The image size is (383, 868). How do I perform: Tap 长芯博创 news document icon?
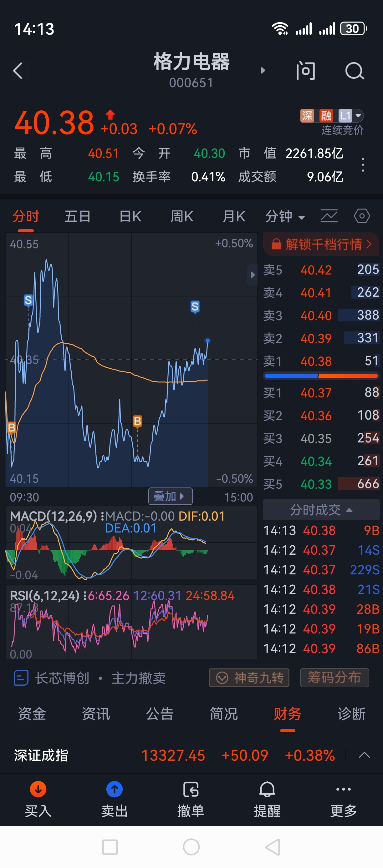(x=21, y=678)
